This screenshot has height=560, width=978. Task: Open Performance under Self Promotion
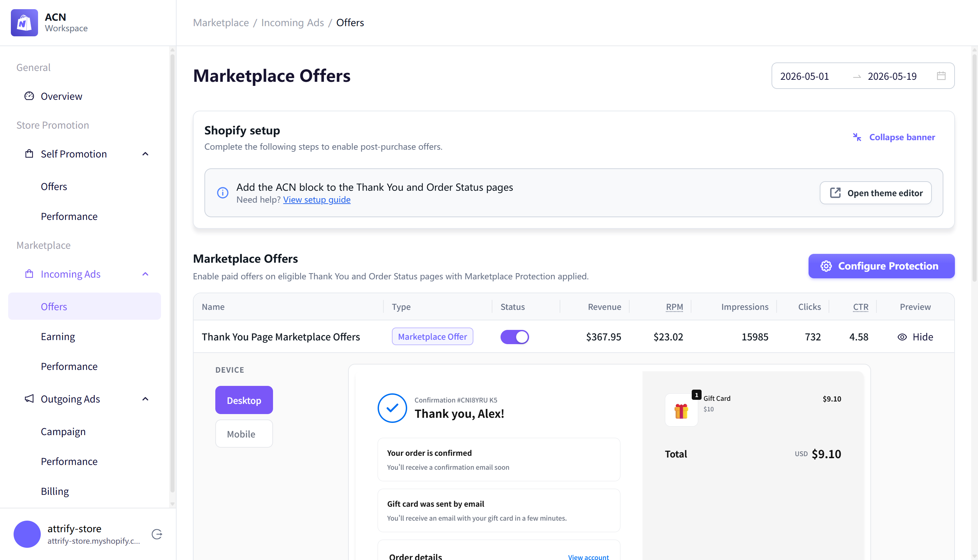tap(85, 216)
